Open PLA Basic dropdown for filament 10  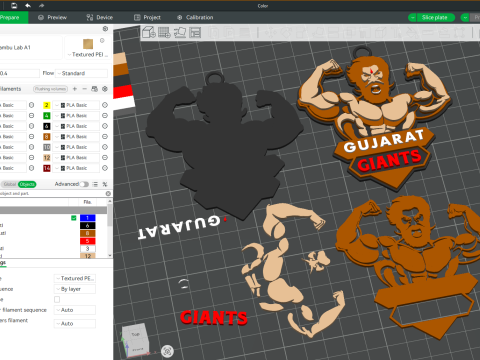[x=76, y=147]
